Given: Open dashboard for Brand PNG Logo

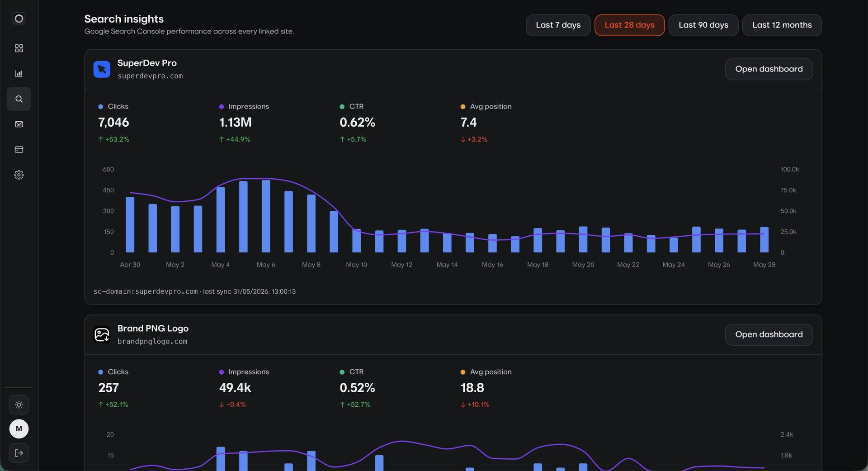Looking at the screenshot, I should [x=769, y=335].
